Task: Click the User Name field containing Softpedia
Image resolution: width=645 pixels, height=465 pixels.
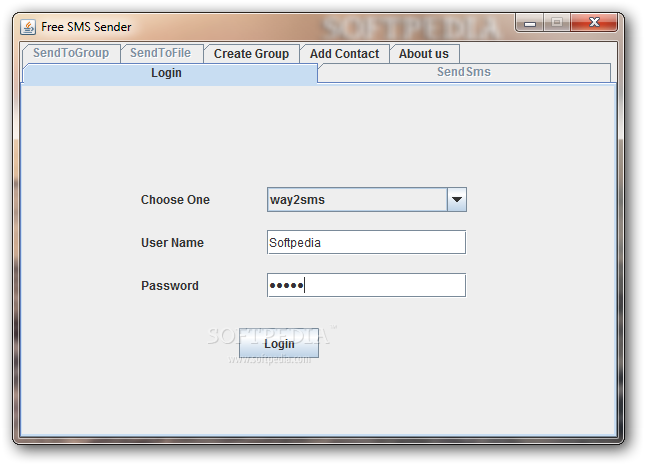Action: click(x=366, y=242)
